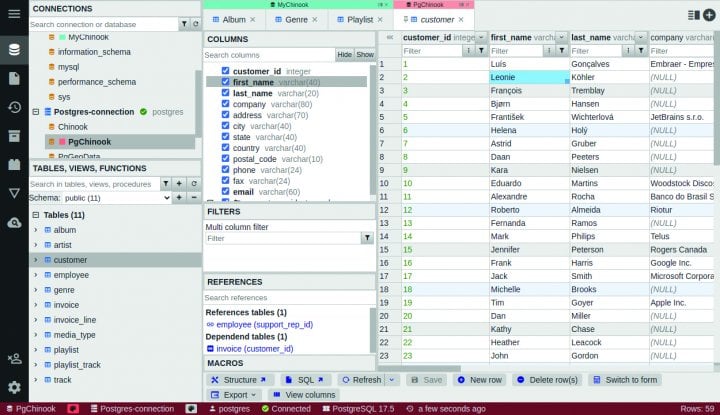Viewport: 720px width, 415px height.
Task: Uncheck the email column checkbox
Action: (x=225, y=191)
